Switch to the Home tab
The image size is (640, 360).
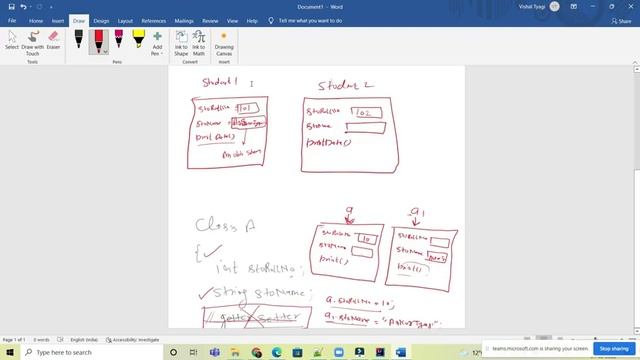point(36,20)
